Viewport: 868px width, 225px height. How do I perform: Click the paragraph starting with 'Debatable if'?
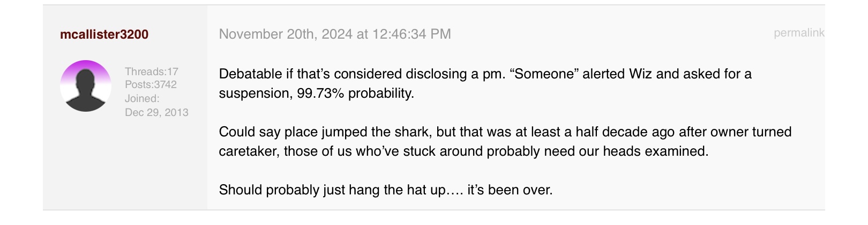485,83
